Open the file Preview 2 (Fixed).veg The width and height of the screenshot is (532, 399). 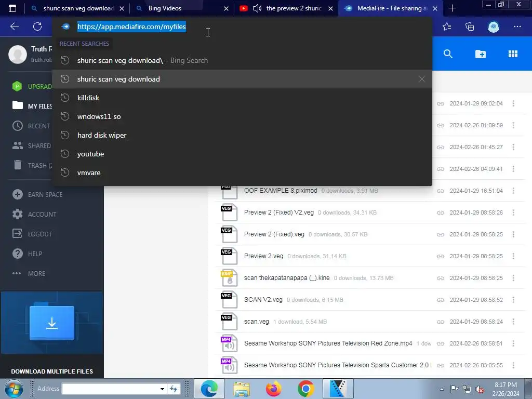click(x=274, y=234)
